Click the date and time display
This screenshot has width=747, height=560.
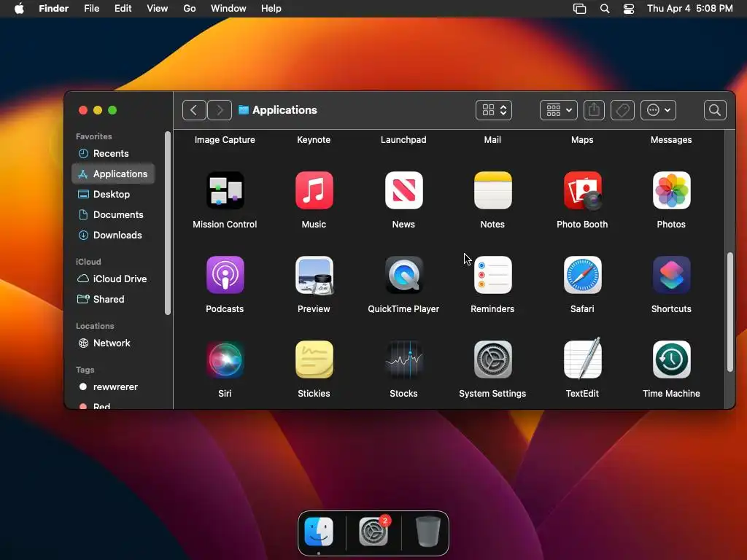click(x=689, y=9)
